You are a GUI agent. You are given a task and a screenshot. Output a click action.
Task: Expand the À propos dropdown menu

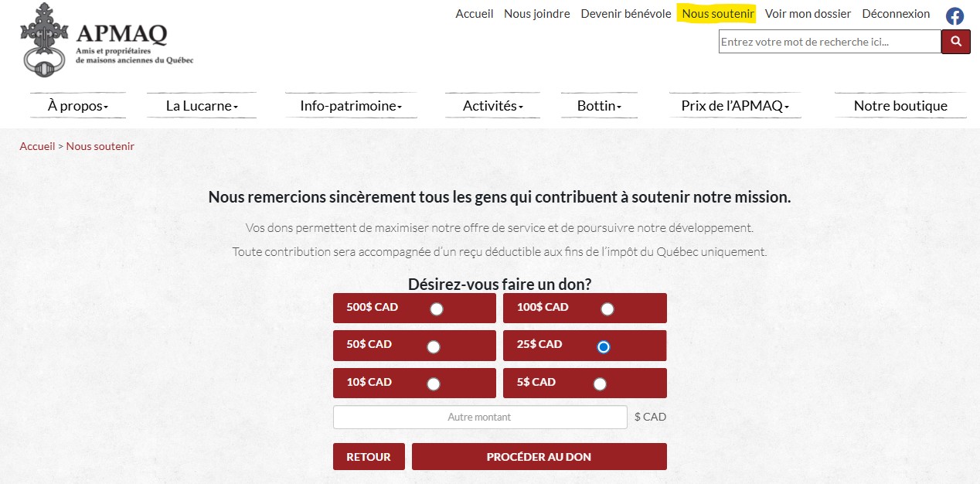click(78, 106)
